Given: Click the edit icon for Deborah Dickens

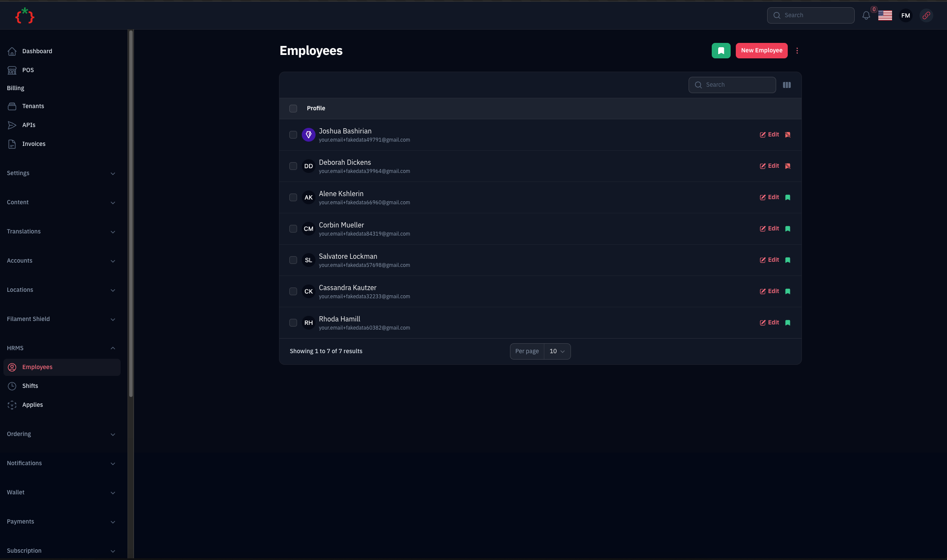Looking at the screenshot, I should [x=763, y=166].
